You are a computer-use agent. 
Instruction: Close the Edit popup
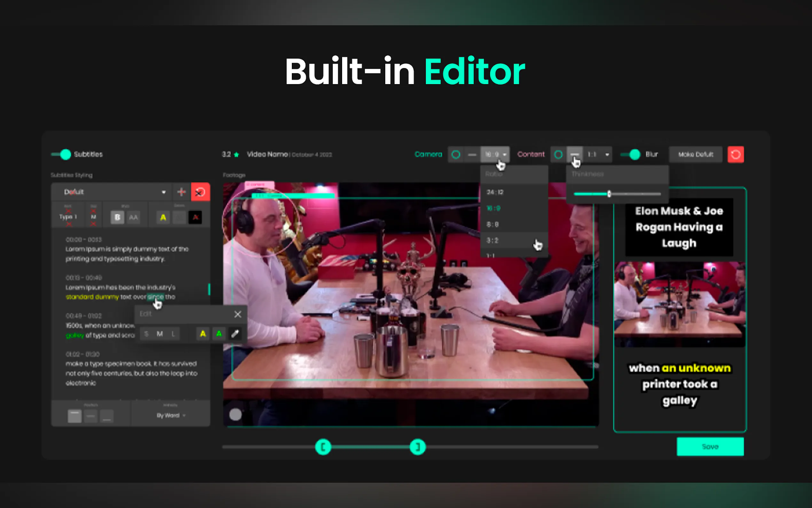(238, 314)
